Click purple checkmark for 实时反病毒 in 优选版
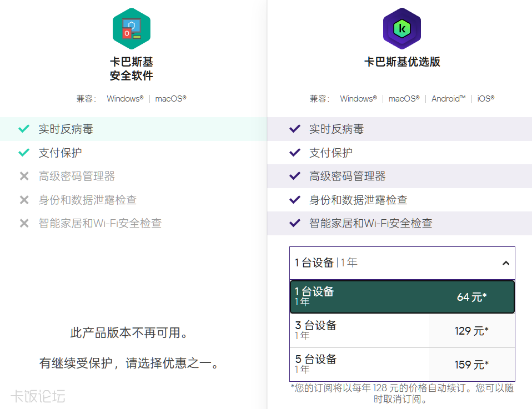 [x=294, y=129]
